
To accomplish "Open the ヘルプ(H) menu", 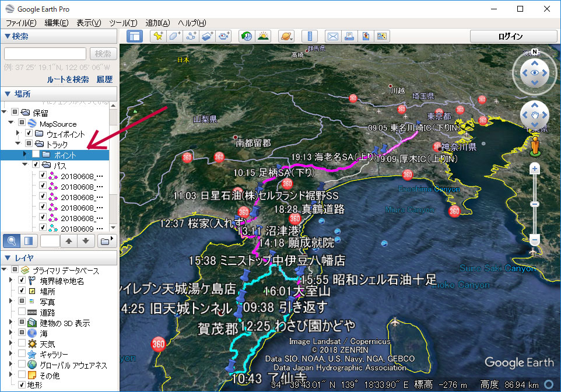I will coord(192,23).
